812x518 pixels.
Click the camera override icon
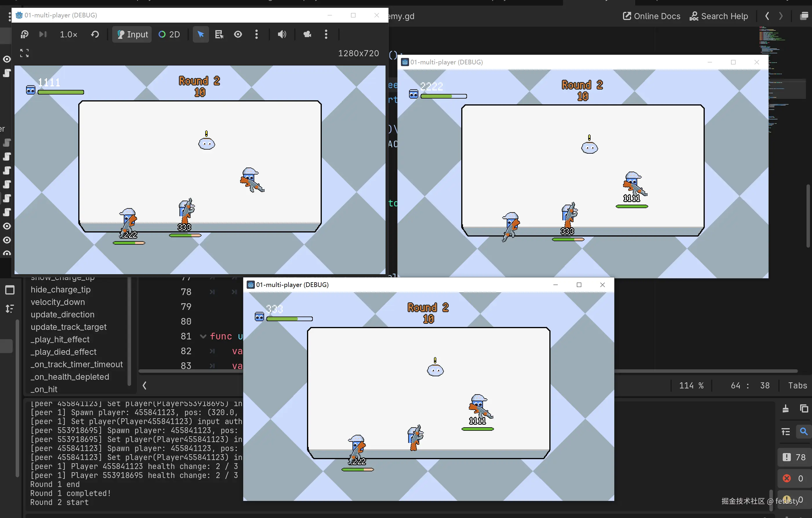coord(307,34)
